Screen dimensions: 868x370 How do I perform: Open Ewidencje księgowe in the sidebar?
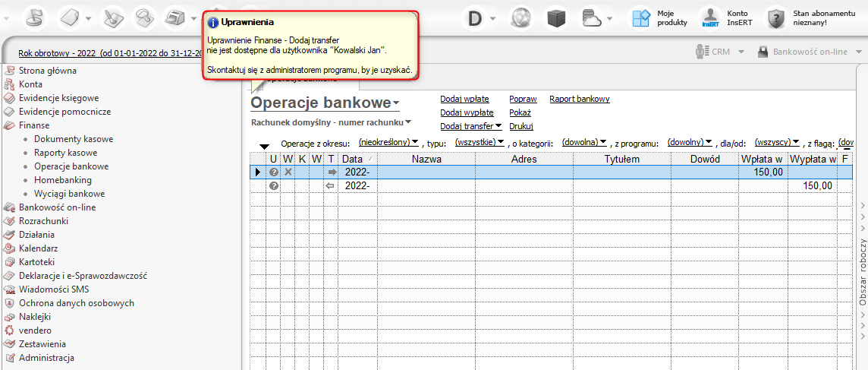pyautogui.click(x=58, y=98)
